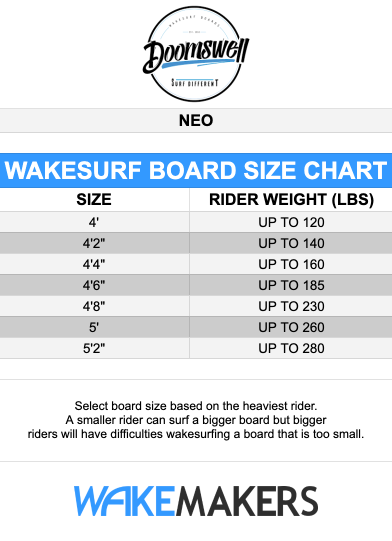This screenshot has width=392, height=541.
Task: Select the 4'8" size cell
Action: point(94,306)
